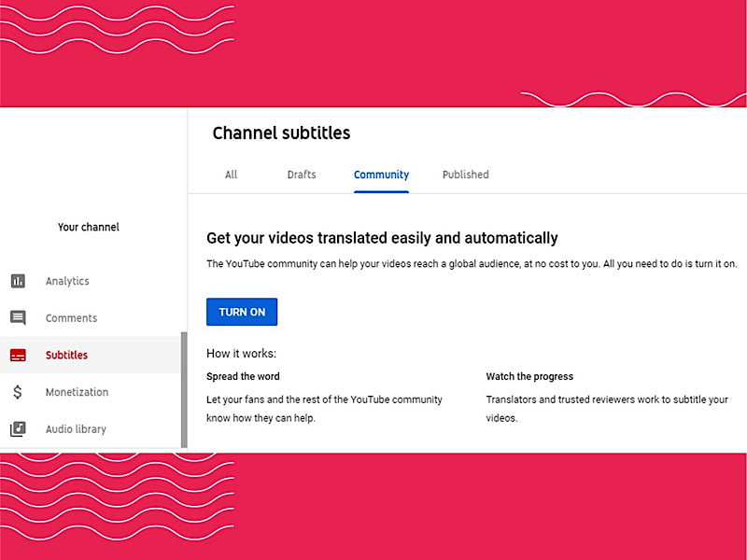Viewport: 747px width, 560px height.
Task: Click the blue TURN ON button
Action: pyautogui.click(x=242, y=312)
